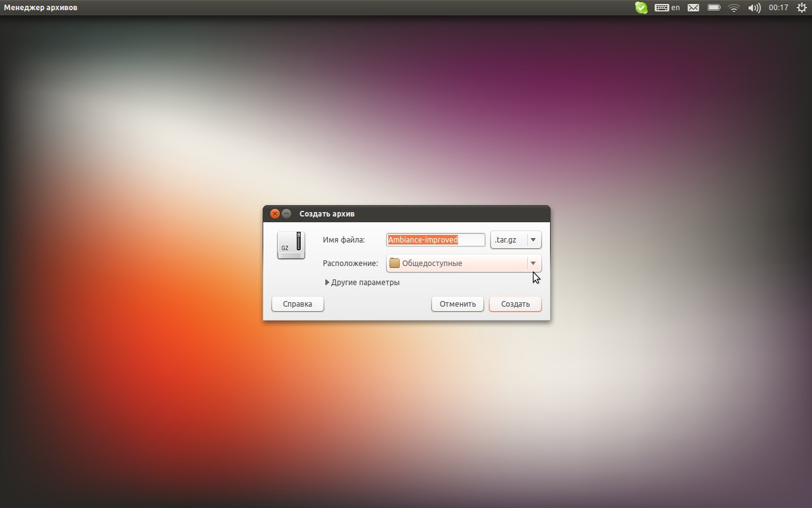Open the mail messaging menu icon
The height and width of the screenshot is (508, 812).
coord(693,8)
